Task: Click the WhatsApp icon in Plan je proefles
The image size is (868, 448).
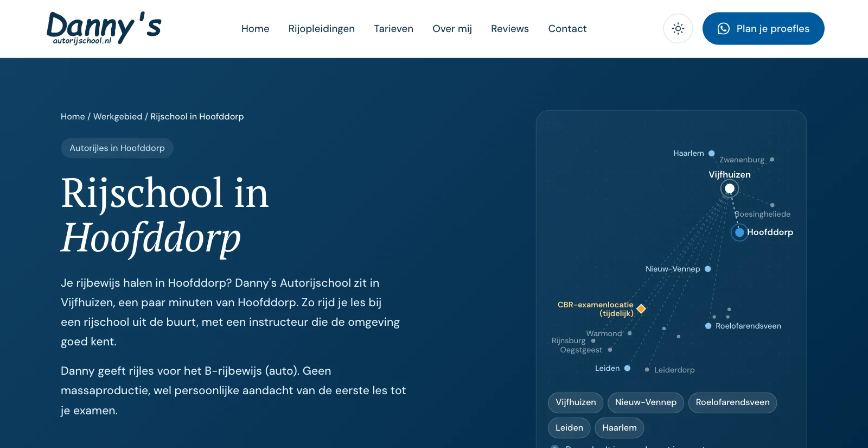Action: [724, 29]
